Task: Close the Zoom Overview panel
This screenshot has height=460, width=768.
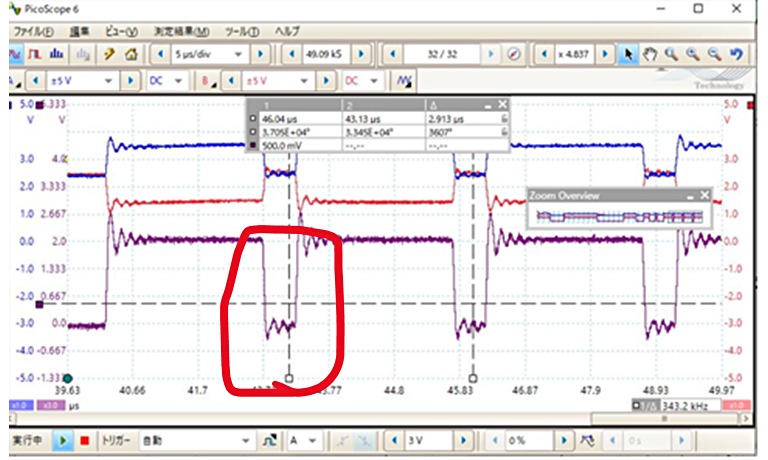Action: (x=704, y=196)
